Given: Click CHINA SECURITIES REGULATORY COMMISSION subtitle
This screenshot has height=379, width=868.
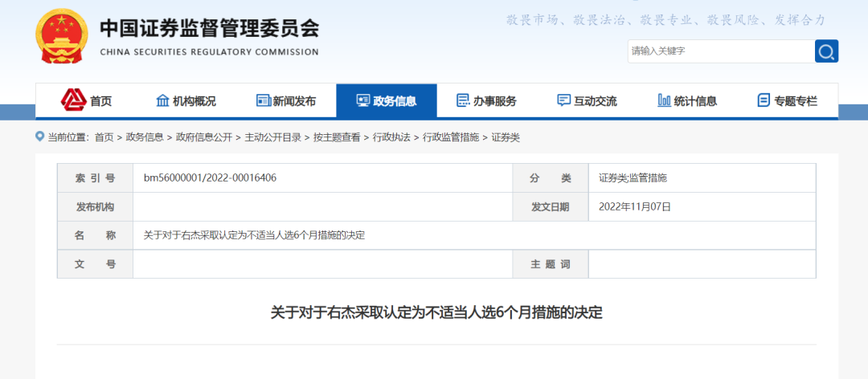Looking at the screenshot, I should tap(209, 52).
